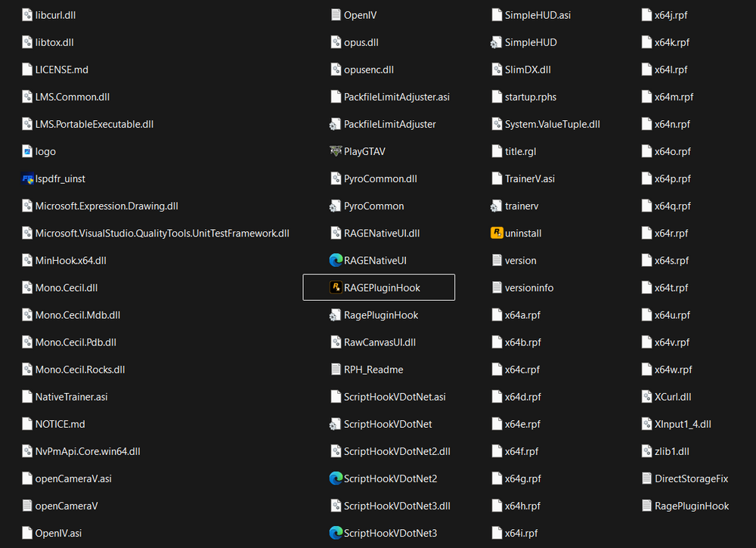Image resolution: width=756 pixels, height=548 pixels.
Task: Select the Mono.Cecil.Rocks.dll file name
Action: (80, 370)
